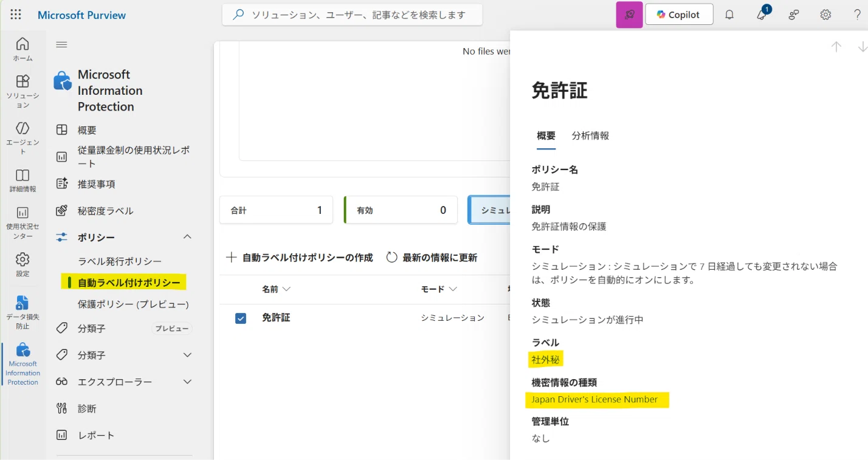Open the community people icon in header
Viewport: 868px width, 460px height.
click(x=793, y=15)
